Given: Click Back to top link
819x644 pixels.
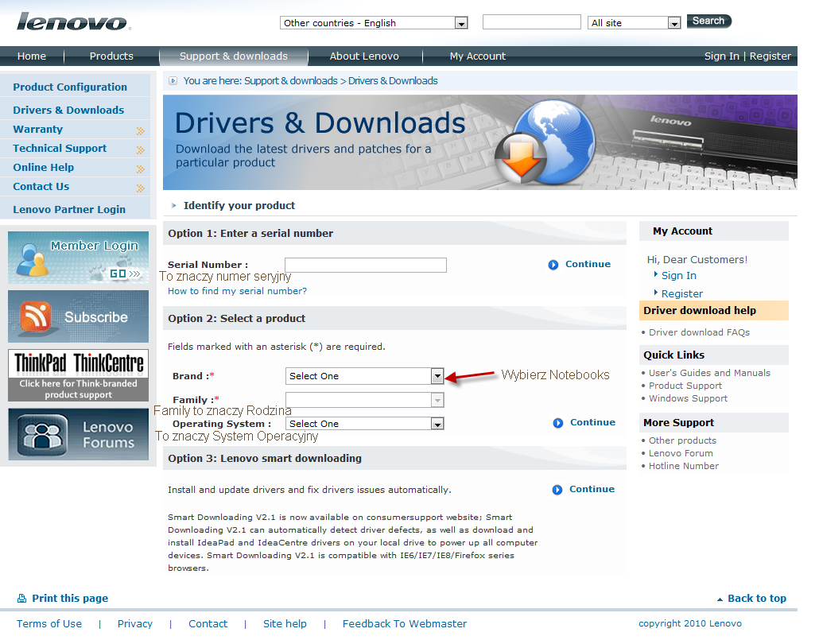Looking at the screenshot, I should click(757, 599).
